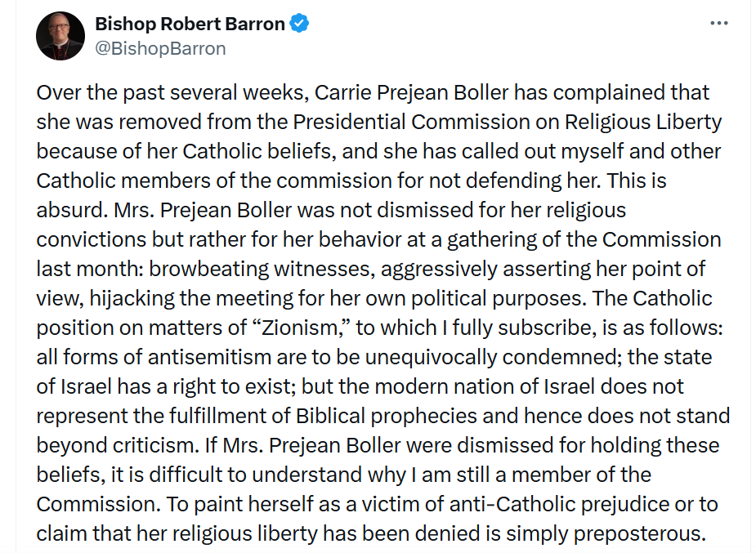
Task: Open Bishop Robert Barron's profile picture
Action: coord(60,36)
